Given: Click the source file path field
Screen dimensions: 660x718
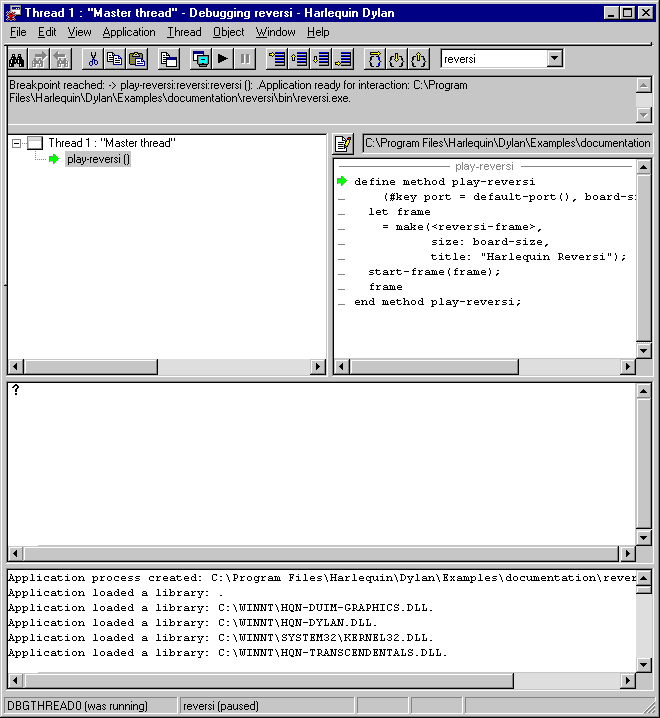Looking at the screenshot, I should coord(507,143).
